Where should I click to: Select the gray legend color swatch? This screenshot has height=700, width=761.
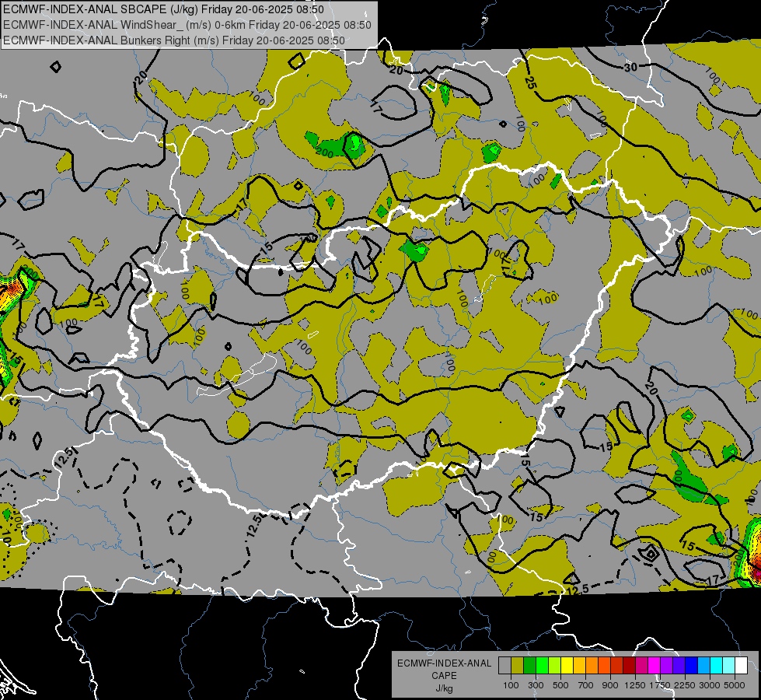504,665
